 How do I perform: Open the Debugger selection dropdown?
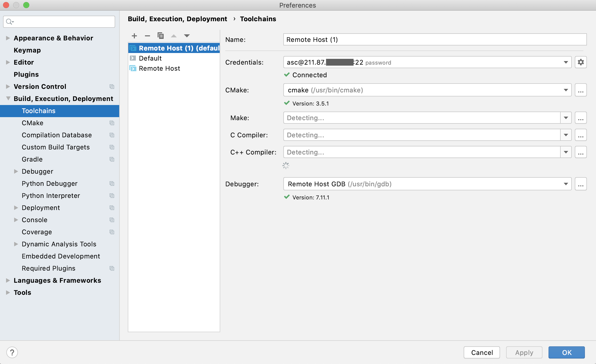pyautogui.click(x=566, y=184)
